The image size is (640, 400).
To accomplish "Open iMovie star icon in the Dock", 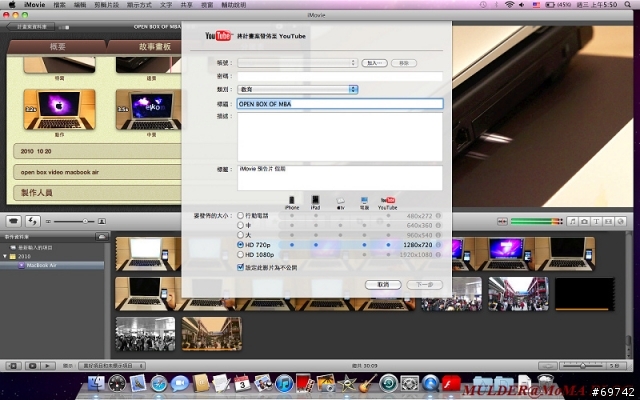I will click(x=347, y=384).
